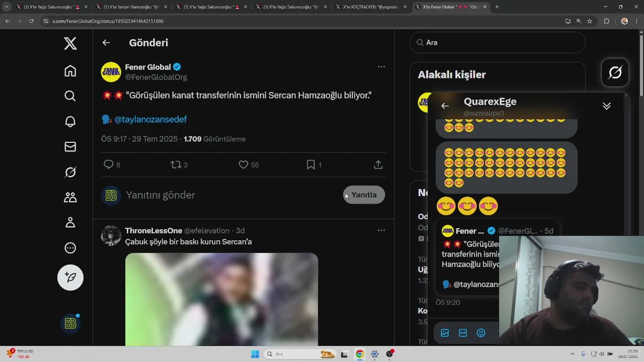Click the Ara search field on X

tap(498, 43)
